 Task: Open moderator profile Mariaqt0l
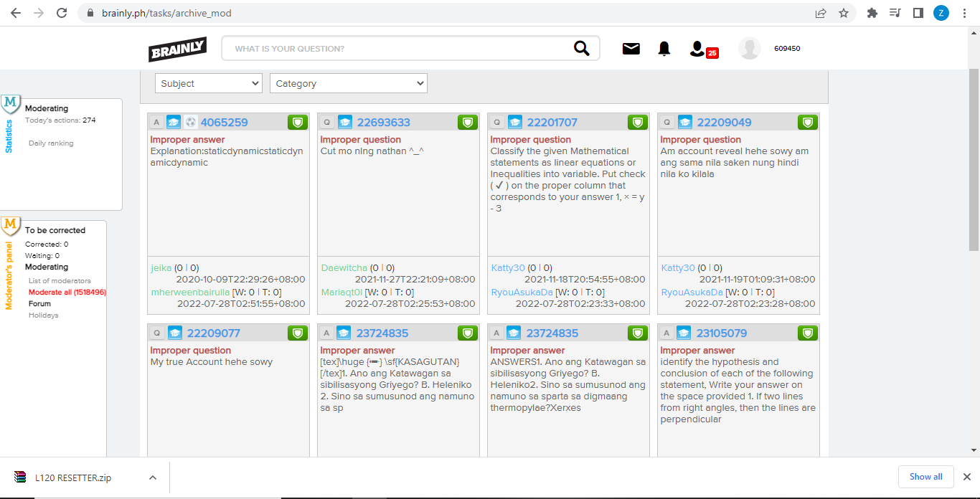(x=342, y=292)
